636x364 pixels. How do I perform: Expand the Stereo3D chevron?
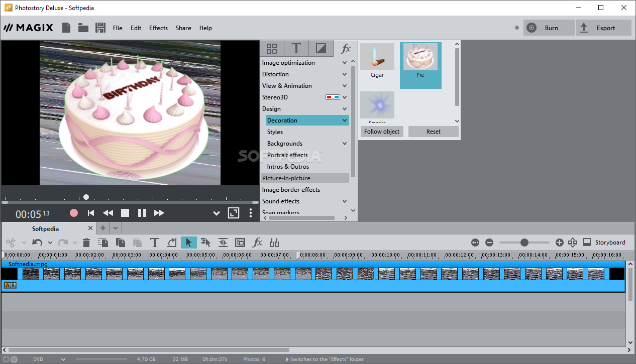point(345,97)
